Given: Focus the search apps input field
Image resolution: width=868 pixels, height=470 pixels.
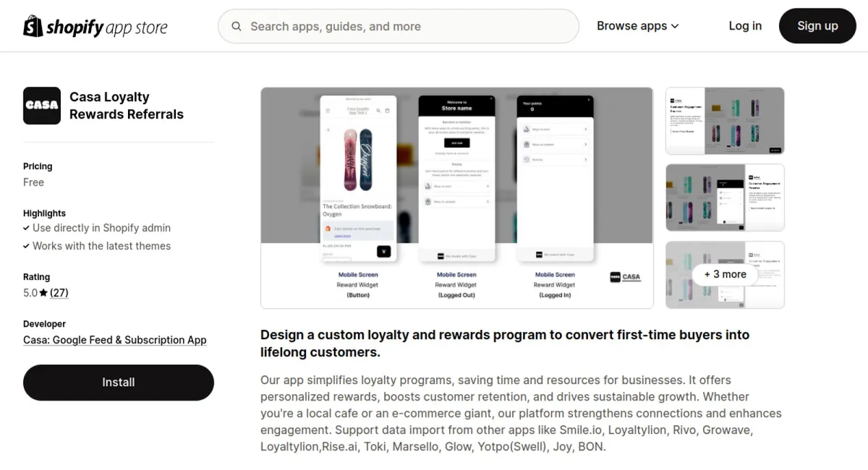Looking at the screenshot, I should pos(399,26).
